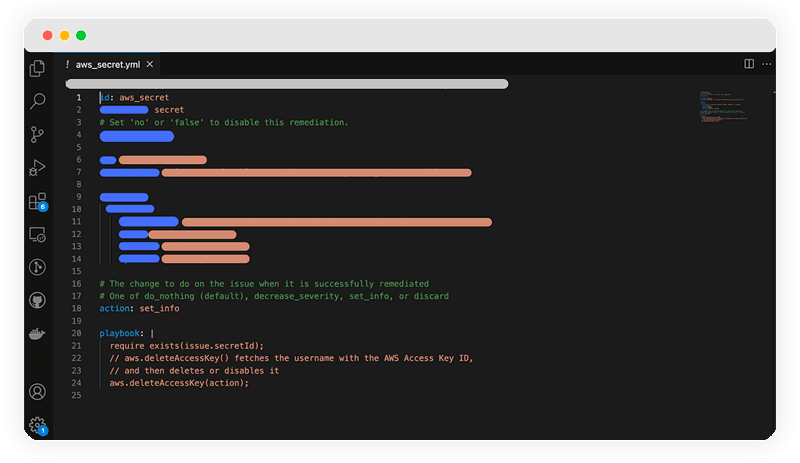Click the aws.deleteAccessKey(action) line
Image resolution: width=800 pixels, height=463 pixels.
tap(179, 382)
